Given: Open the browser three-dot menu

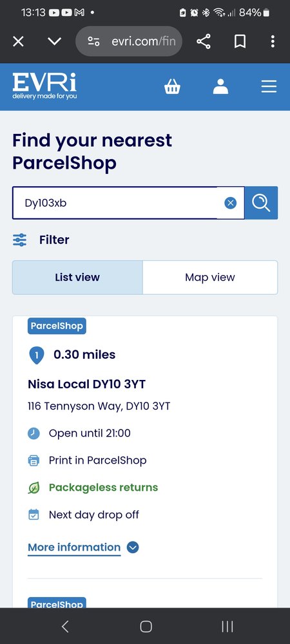Looking at the screenshot, I should click(x=273, y=41).
